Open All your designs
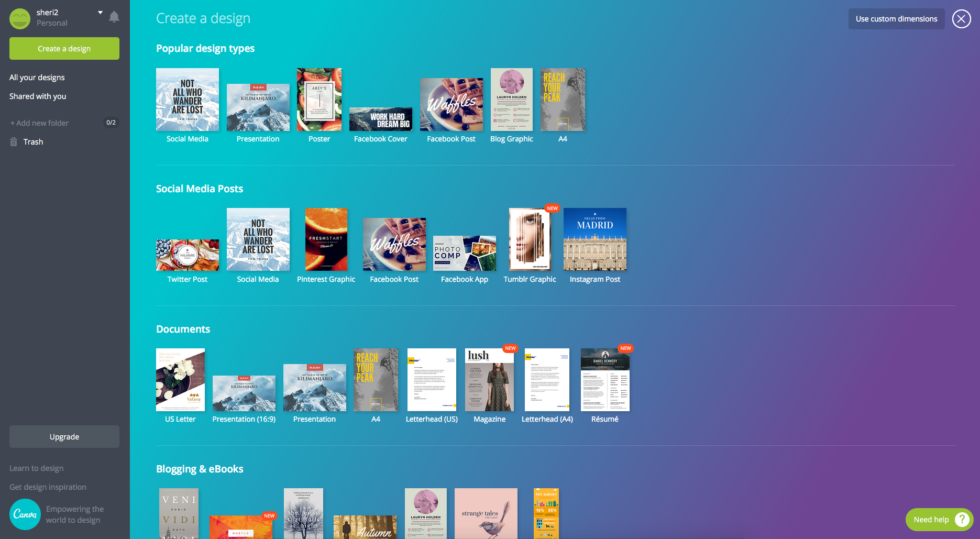 click(x=37, y=78)
